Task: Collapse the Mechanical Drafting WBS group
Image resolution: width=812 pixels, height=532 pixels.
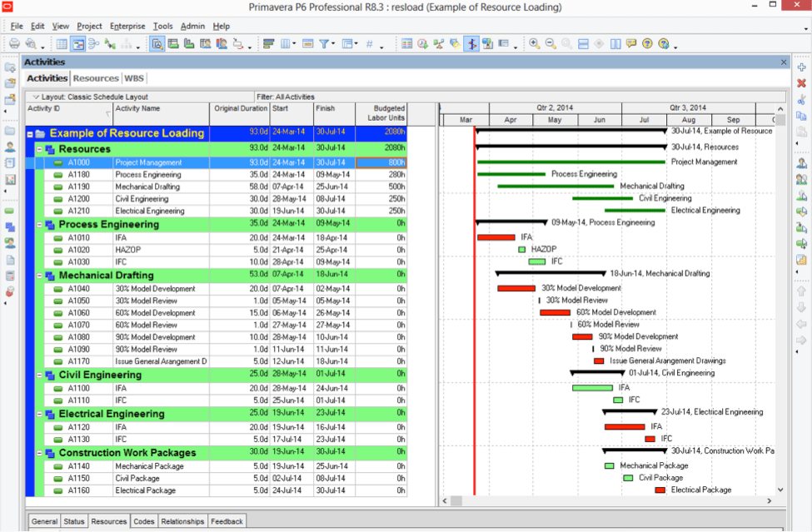Action: click(39, 276)
